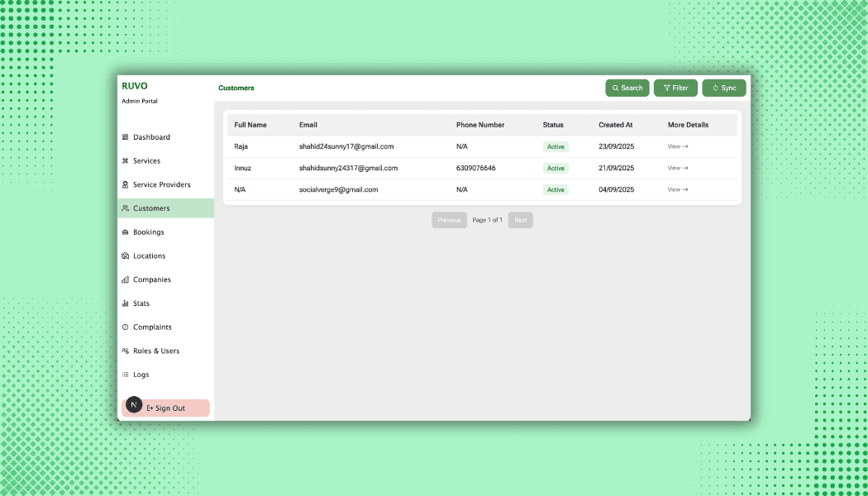This screenshot has height=496, width=868.
Task: Select the Customers sidebar item
Action: coord(151,208)
